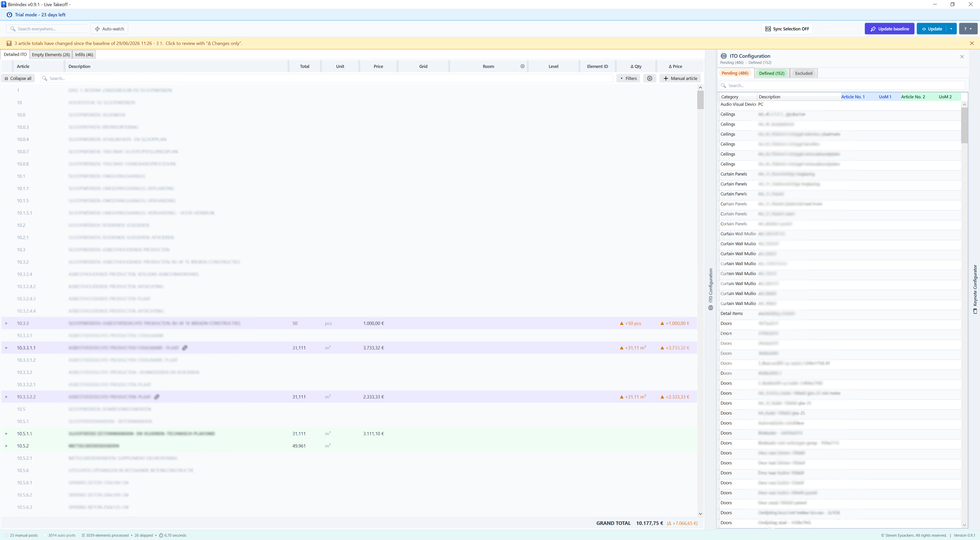Click elements processed list icon in status bar
The image size is (980, 540).
click(83, 535)
